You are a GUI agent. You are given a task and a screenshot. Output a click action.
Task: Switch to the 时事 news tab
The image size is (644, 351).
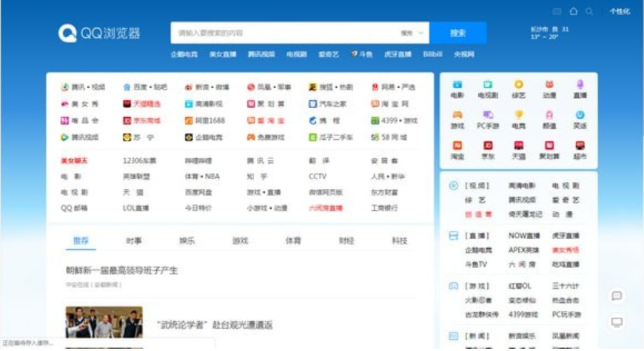[x=134, y=241]
